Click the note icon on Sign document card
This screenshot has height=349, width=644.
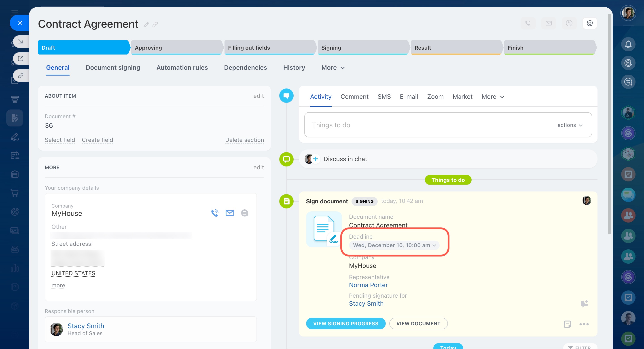click(567, 324)
